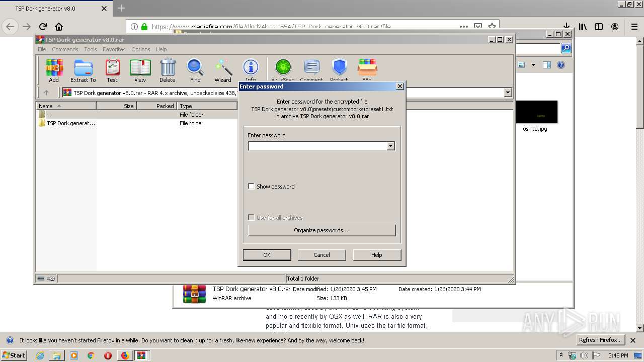
Task: Open the Firefox hamburger menu
Action: 634,27
